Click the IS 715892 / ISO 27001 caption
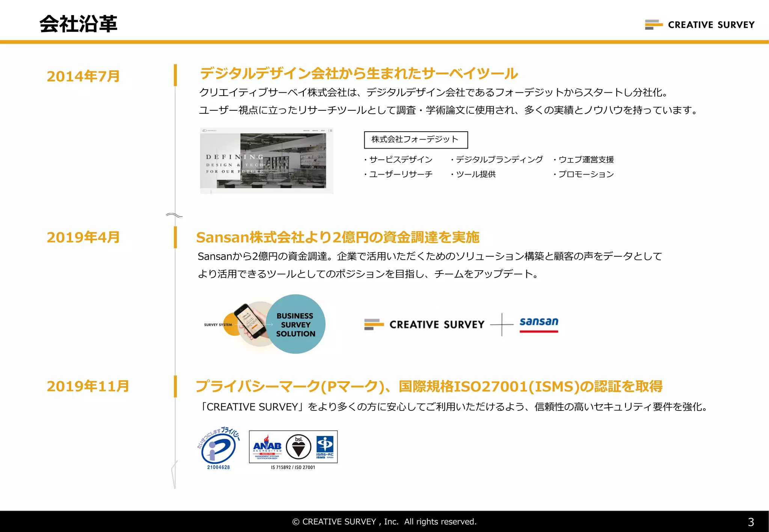Screen dimensions: 769x532 293,467
